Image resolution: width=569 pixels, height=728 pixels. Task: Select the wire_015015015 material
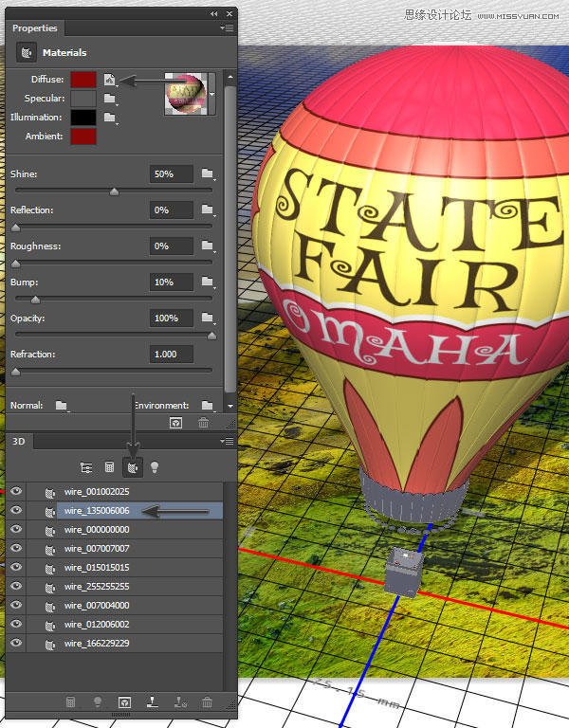97,568
